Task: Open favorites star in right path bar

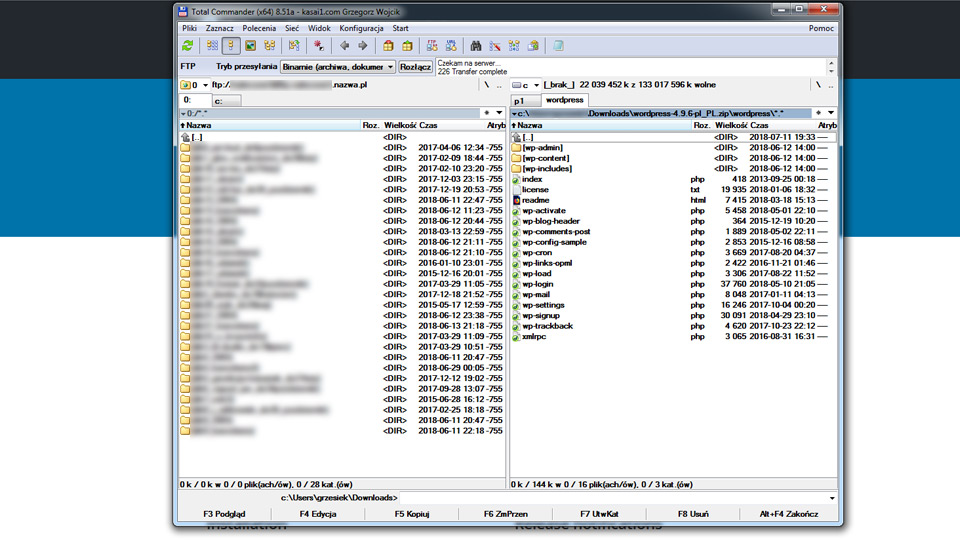Action: pyautogui.click(x=819, y=113)
